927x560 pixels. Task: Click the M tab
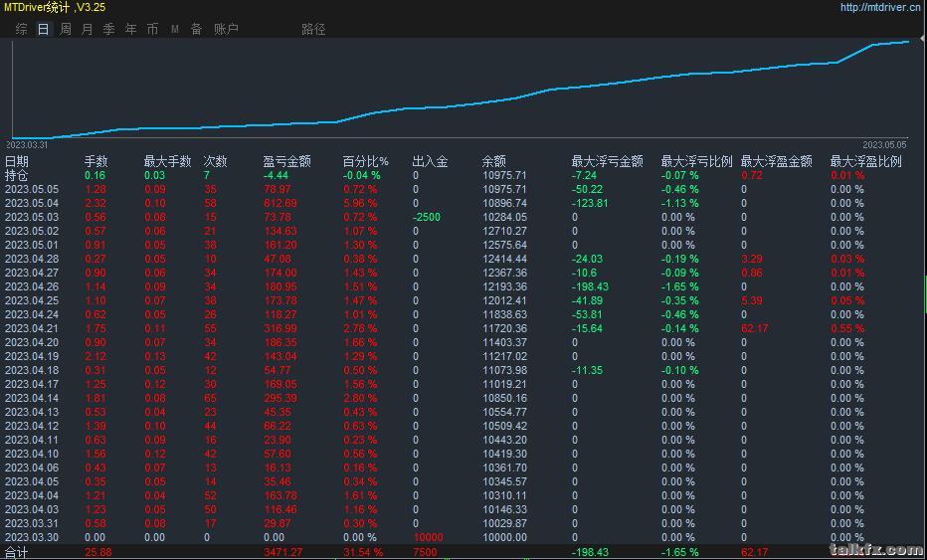tap(175, 29)
